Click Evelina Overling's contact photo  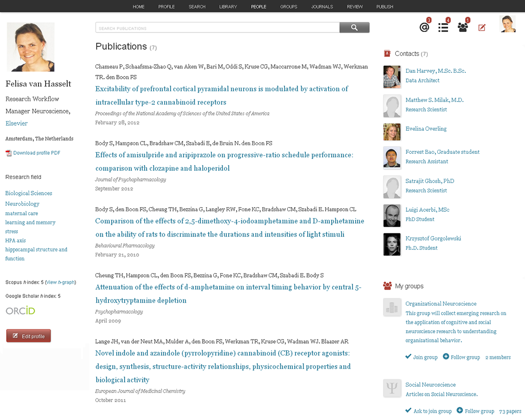392,132
